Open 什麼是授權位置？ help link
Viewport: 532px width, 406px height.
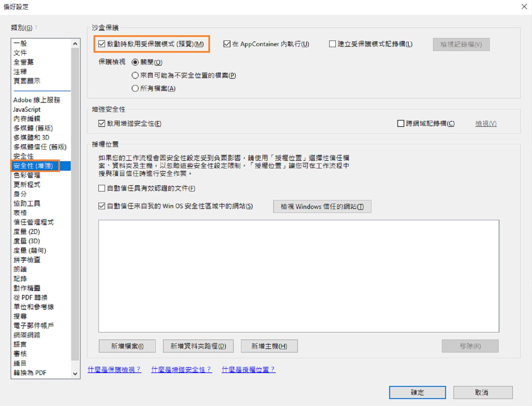[249, 370]
